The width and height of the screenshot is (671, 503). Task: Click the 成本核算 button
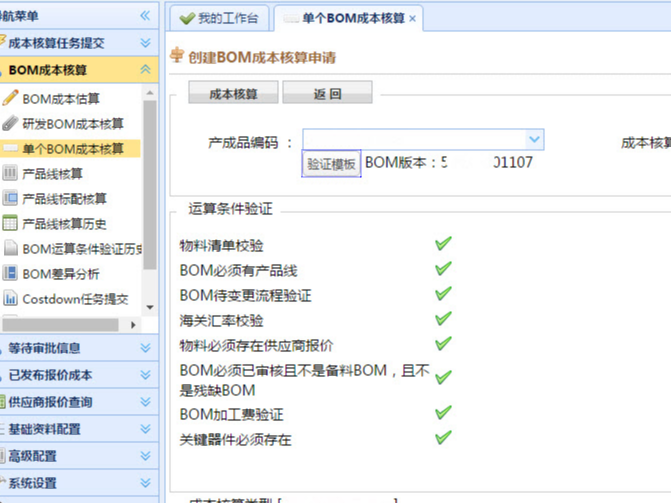[x=233, y=92]
